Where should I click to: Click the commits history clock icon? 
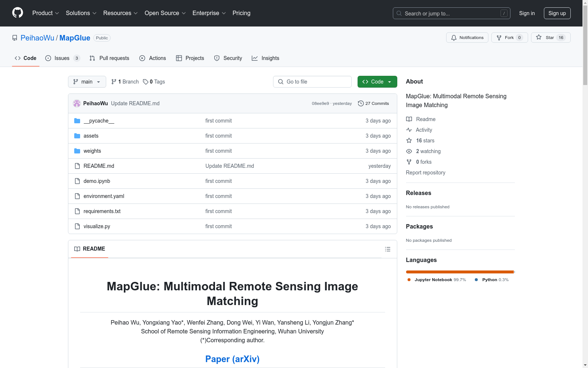[361, 103]
